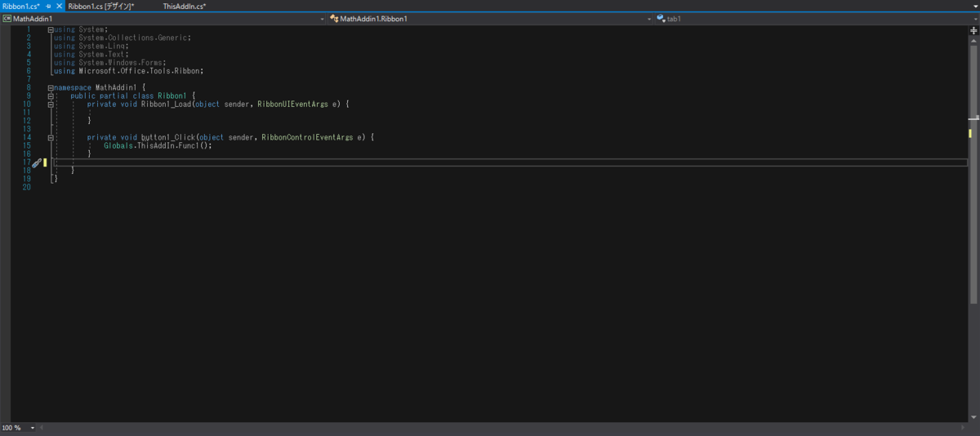The image size is (980, 436).
Task: Click line number 20 in the margin
Action: click(26, 187)
